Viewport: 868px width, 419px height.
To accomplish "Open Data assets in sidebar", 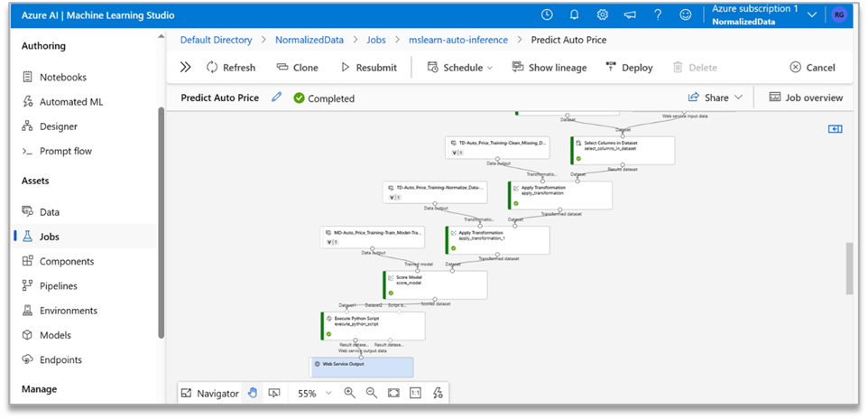I will point(41,211).
